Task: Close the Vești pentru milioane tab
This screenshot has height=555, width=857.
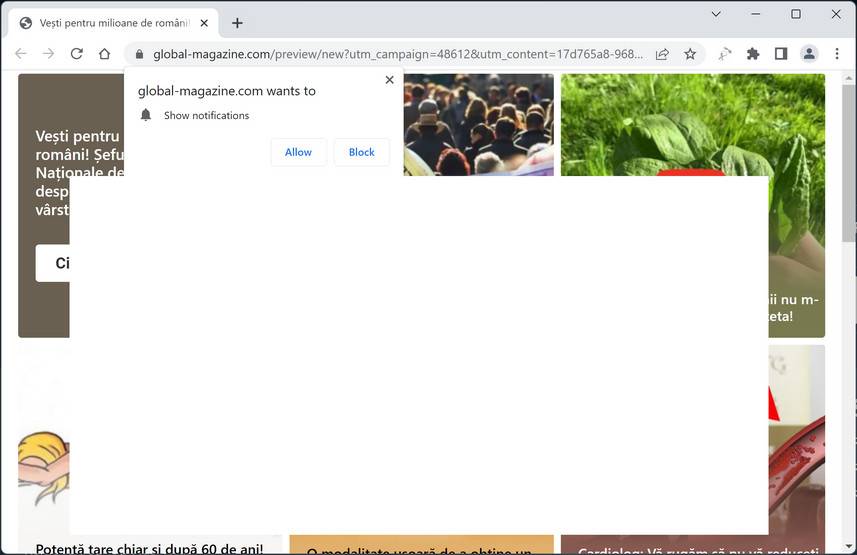Action: [204, 23]
